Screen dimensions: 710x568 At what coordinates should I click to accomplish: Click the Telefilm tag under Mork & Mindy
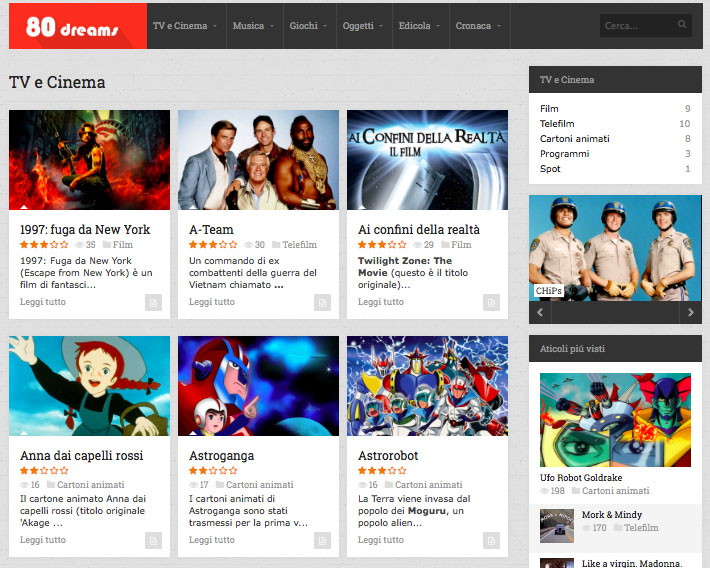641,528
